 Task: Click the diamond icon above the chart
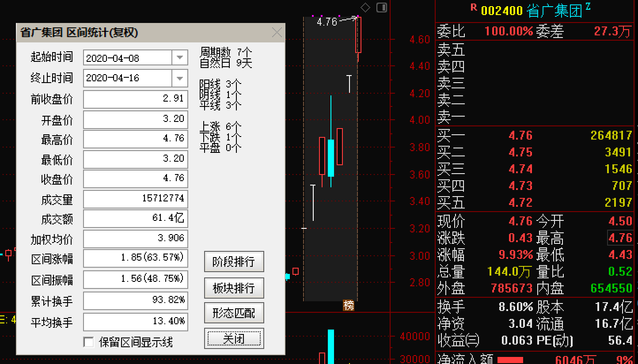(365, 8)
